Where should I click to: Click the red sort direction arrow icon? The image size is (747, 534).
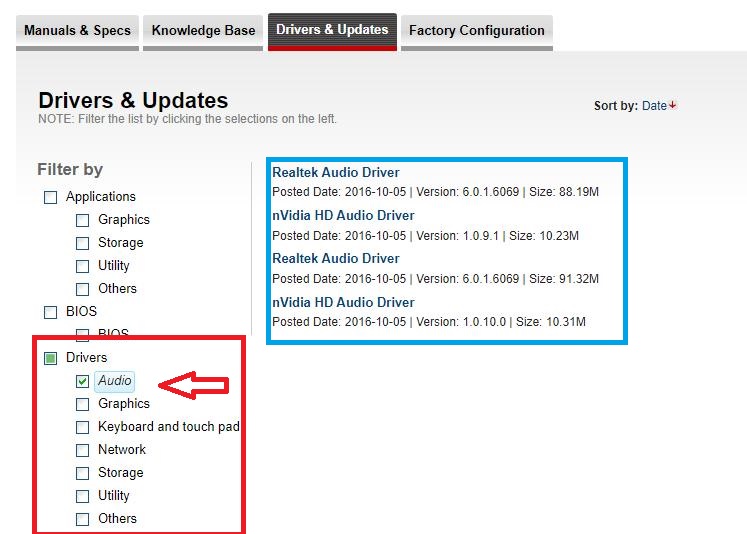pos(672,105)
